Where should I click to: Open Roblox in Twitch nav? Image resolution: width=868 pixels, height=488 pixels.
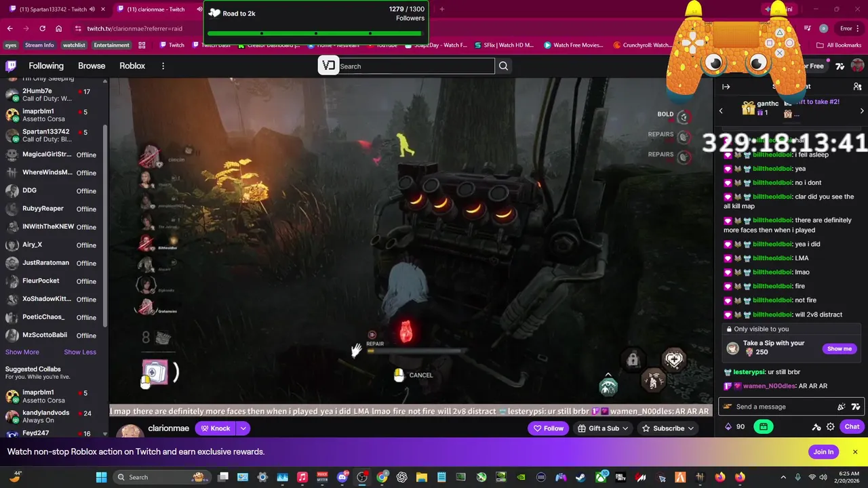pyautogui.click(x=132, y=66)
